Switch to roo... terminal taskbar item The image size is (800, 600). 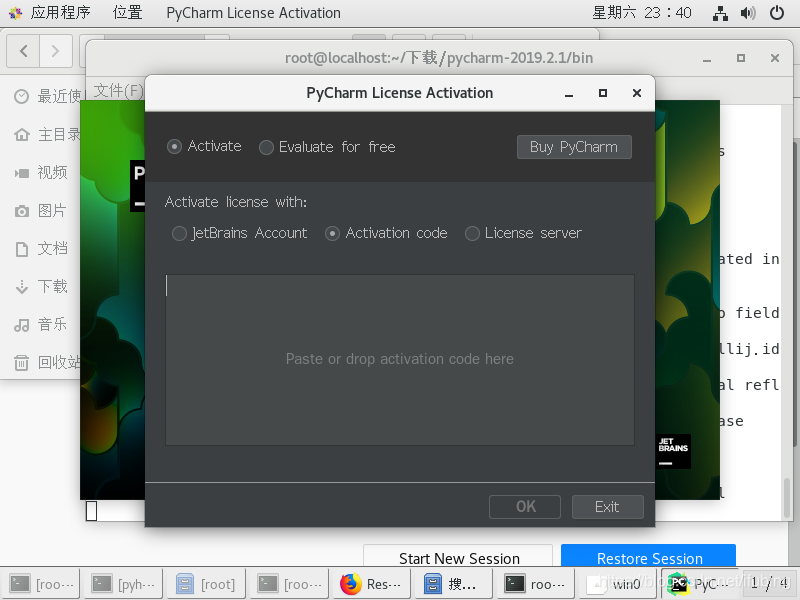point(537,584)
